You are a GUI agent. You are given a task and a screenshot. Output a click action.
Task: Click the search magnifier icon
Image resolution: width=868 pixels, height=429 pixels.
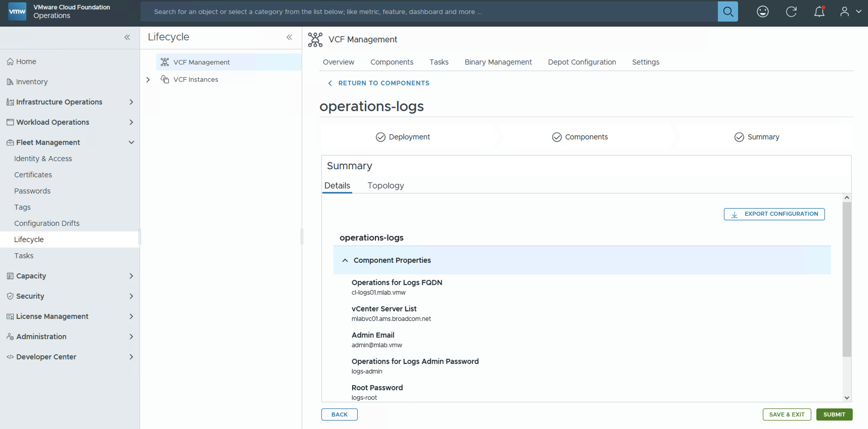point(728,12)
